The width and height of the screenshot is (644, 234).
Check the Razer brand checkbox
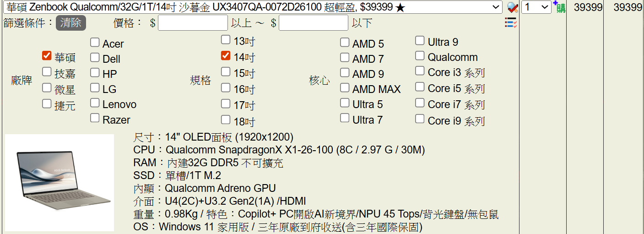coord(95,118)
